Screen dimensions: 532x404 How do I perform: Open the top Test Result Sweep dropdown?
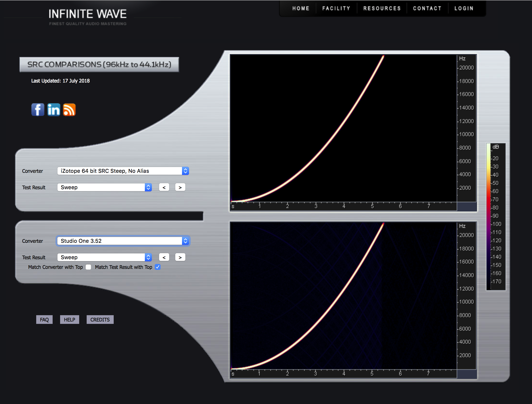105,188
